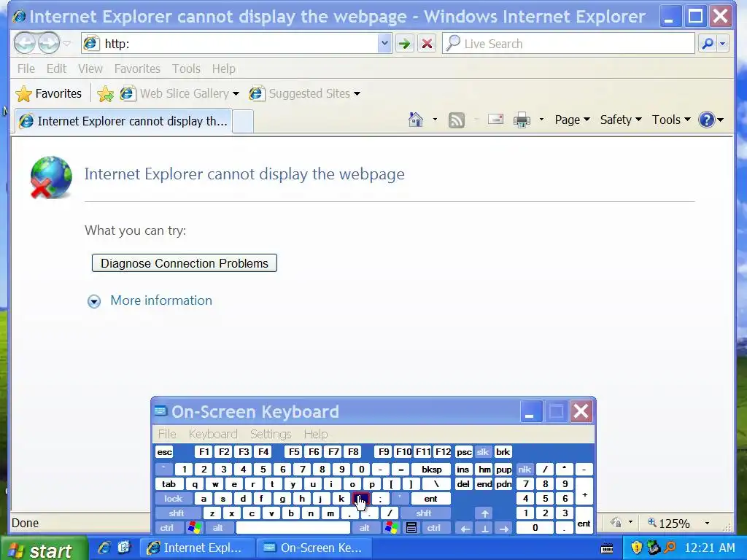
Task: Click the Add to Favorites Bar star icon
Action: coord(105,94)
